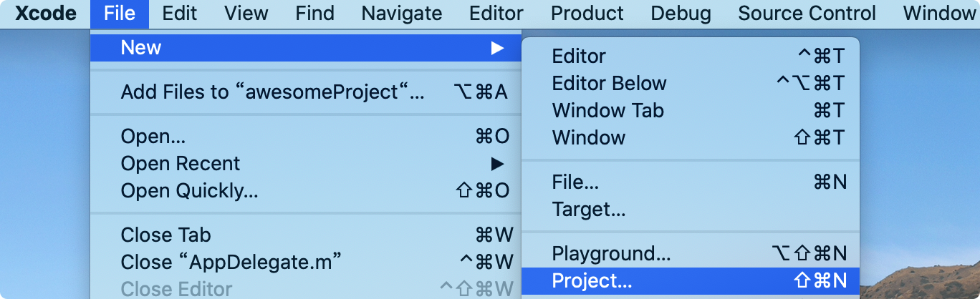980x299 pixels.
Task: Open the Find menu
Action: point(314,14)
